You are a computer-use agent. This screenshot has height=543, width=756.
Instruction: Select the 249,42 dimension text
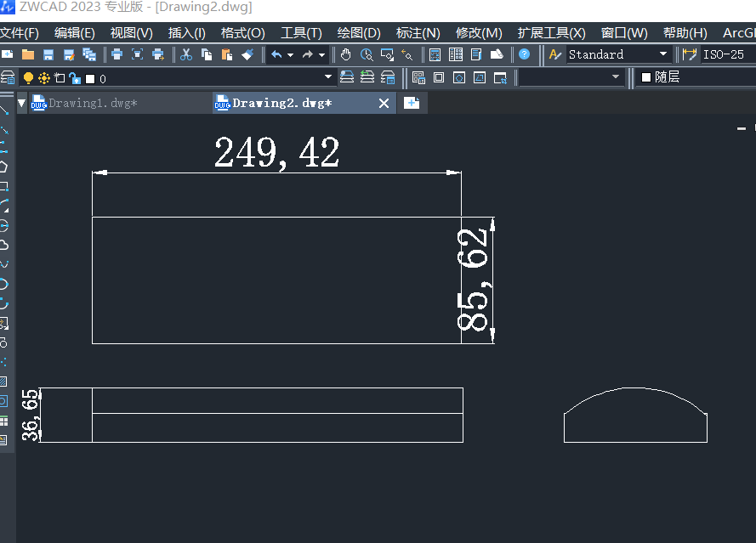tap(276, 153)
